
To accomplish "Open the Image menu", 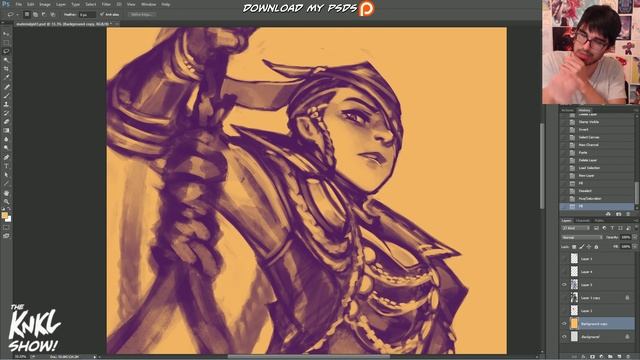I will pos(45,4).
